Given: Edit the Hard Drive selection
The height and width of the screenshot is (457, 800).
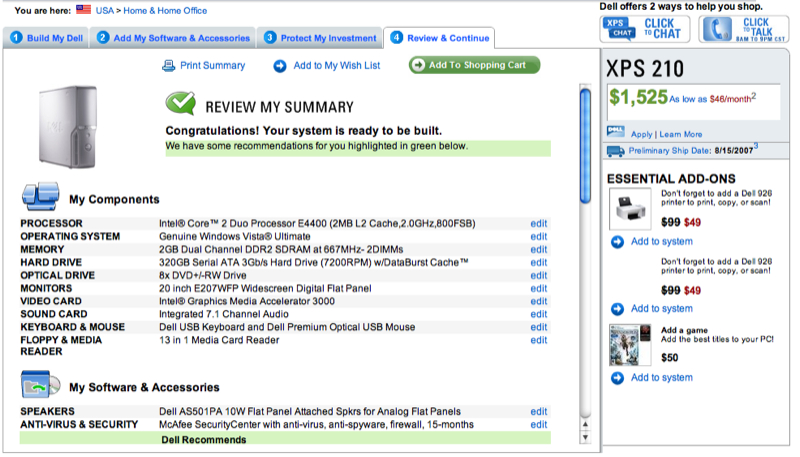Looking at the screenshot, I should click(x=539, y=262).
